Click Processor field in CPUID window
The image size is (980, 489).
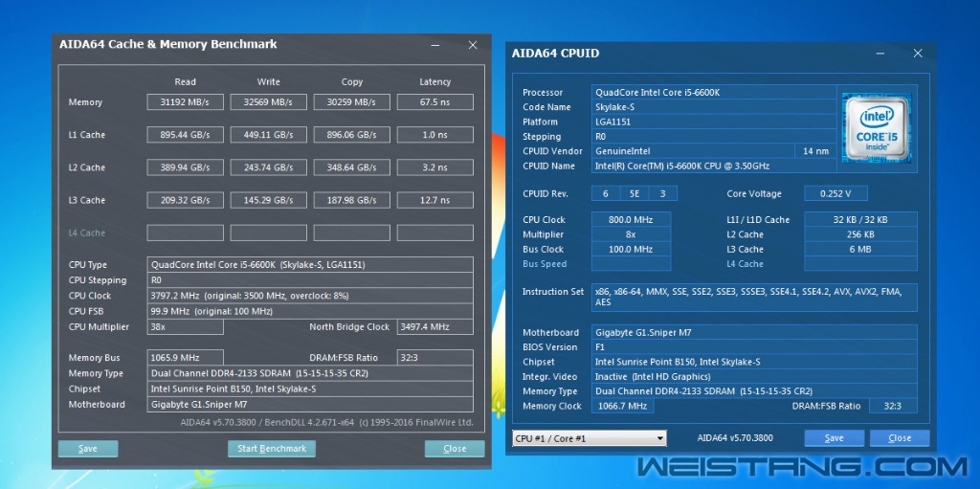tap(714, 93)
